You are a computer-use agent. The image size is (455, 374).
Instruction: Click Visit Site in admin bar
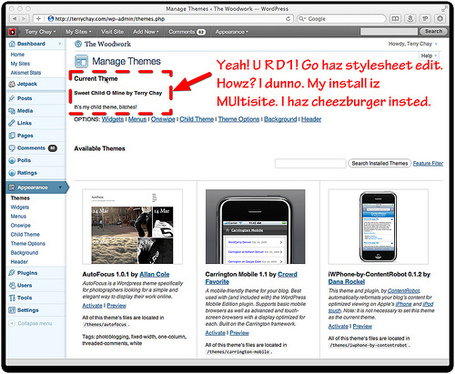pos(112,32)
